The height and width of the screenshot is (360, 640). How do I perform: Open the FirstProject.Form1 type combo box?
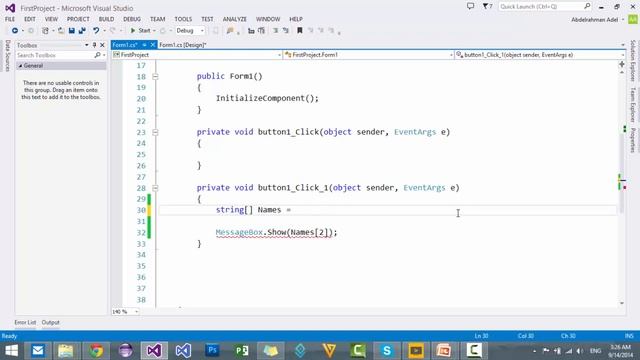[x=369, y=55]
